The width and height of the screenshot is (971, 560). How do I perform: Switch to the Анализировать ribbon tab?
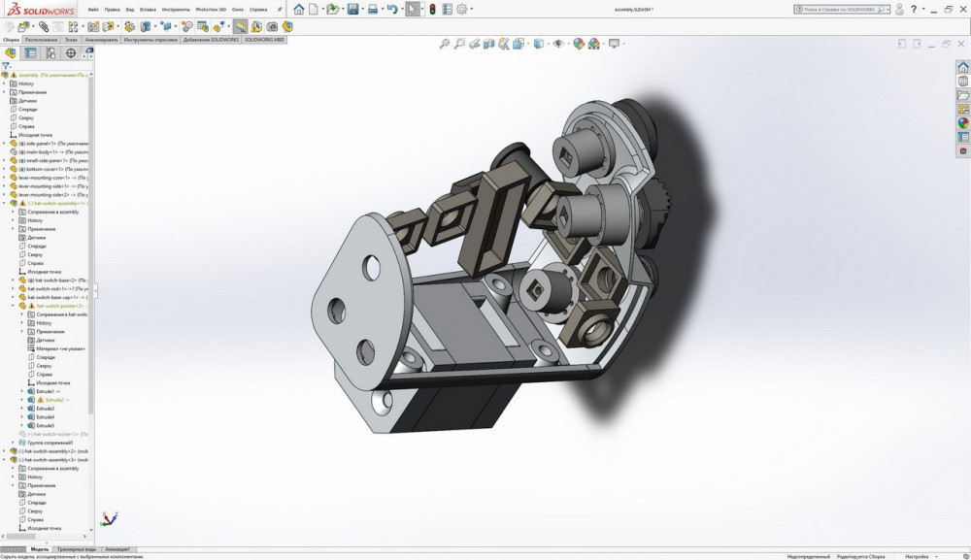tap(102, 40)
